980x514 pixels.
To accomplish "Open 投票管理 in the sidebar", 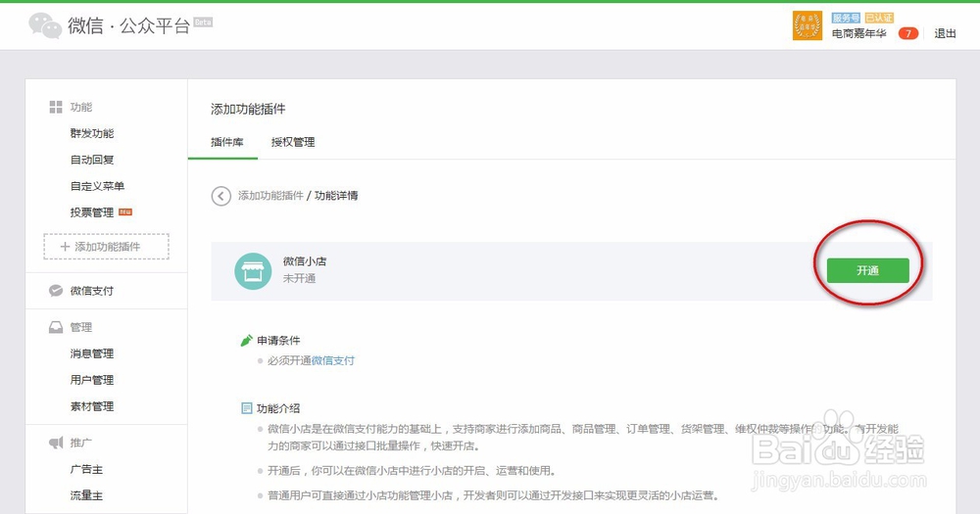I will 92,212.
